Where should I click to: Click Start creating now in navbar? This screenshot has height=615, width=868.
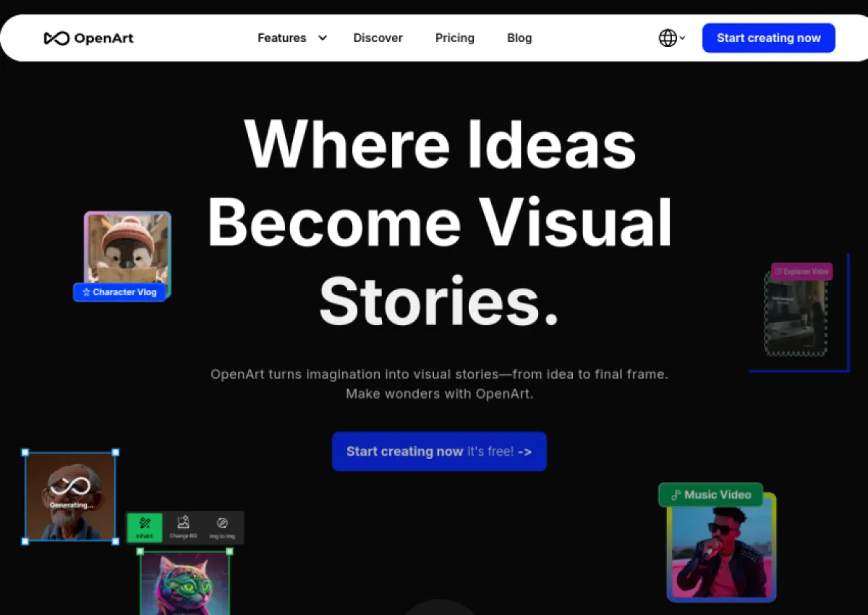point(769,38)
